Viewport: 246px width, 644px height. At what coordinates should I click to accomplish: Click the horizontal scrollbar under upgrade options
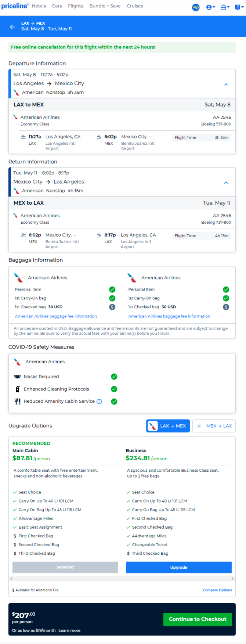pos(122,579)
